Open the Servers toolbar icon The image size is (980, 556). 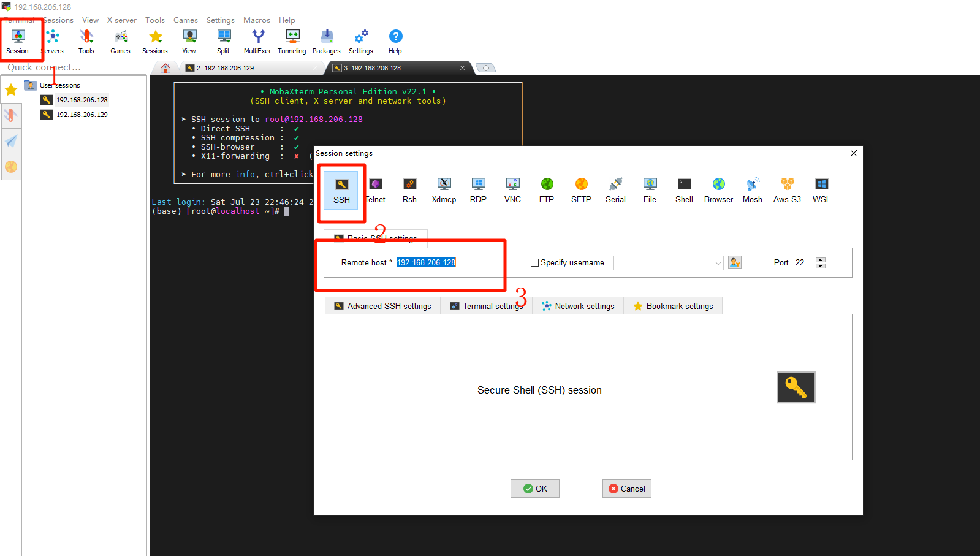(x=53, y=42)
